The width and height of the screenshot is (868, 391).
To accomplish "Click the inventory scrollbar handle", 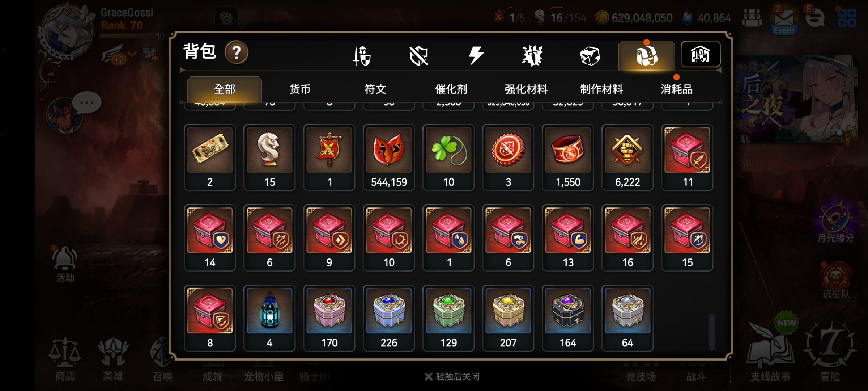I will coord(711,332).
